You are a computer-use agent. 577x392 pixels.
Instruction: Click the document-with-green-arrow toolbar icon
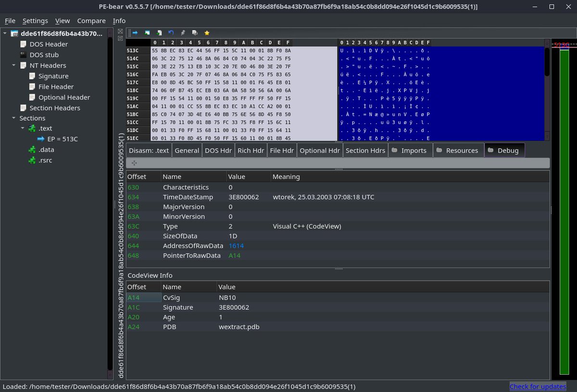[x=159, y=33]
